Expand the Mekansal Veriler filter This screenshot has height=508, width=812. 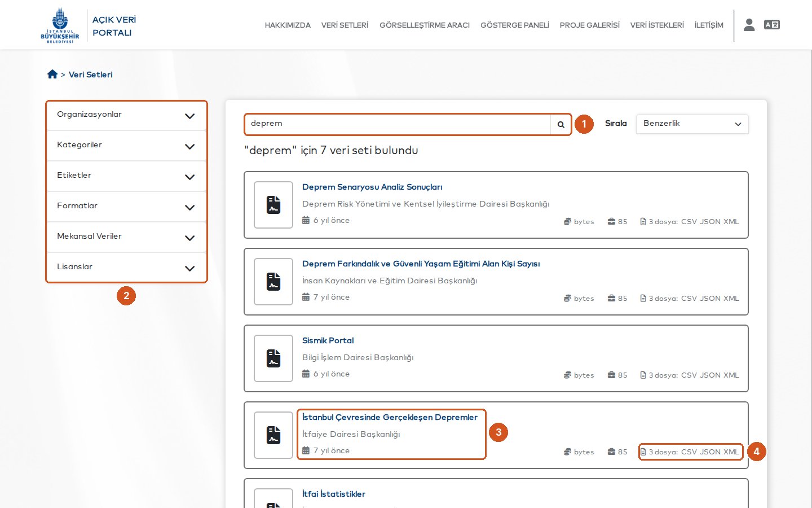click(126, 238)
